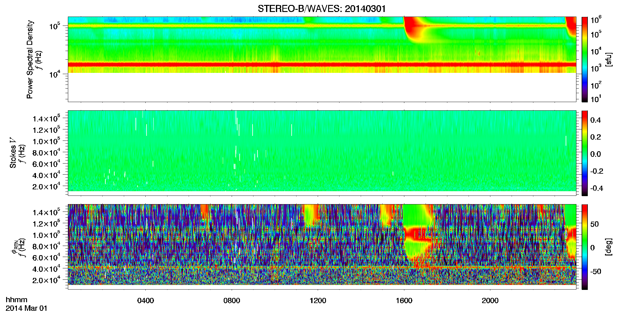
Task: Click the 2014 Mar 01 date label
Action: point(26,308)
